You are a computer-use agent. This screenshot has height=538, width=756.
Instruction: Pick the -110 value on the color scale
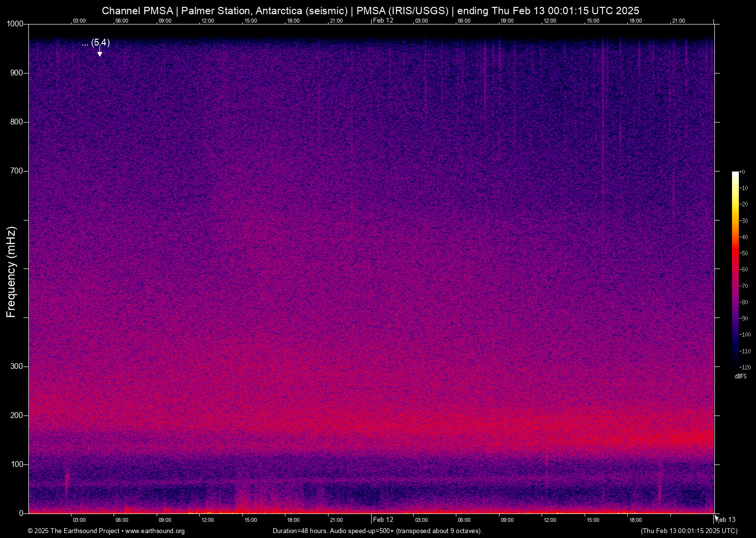tap(745, 351)
